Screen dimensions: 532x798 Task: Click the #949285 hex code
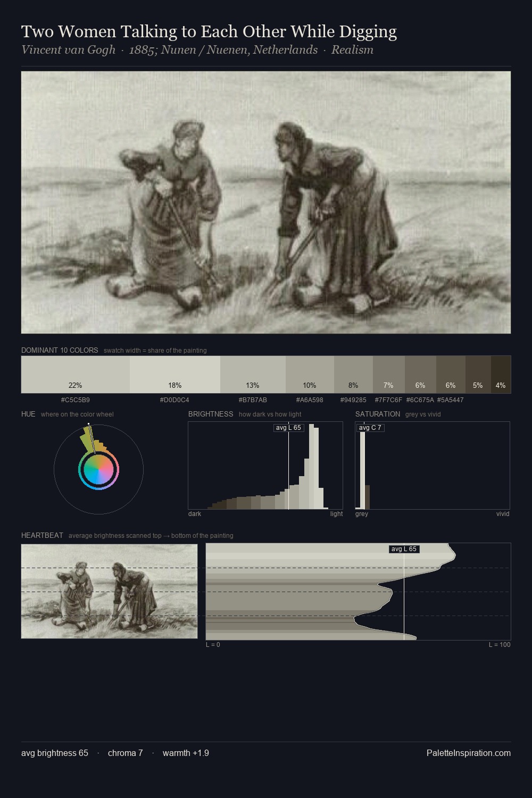353,400
